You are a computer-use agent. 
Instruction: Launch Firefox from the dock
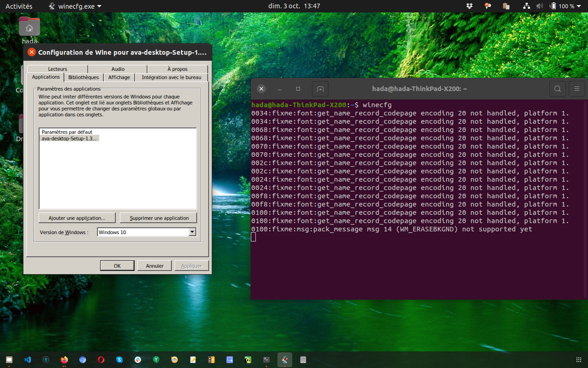click(x=64, y=360)
